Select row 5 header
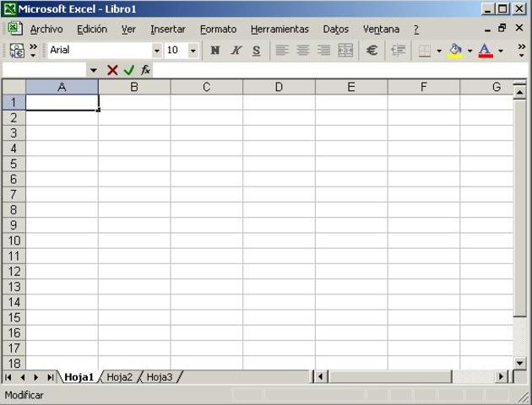This screenshot has height=405, width=532. [x=14, y=164]
